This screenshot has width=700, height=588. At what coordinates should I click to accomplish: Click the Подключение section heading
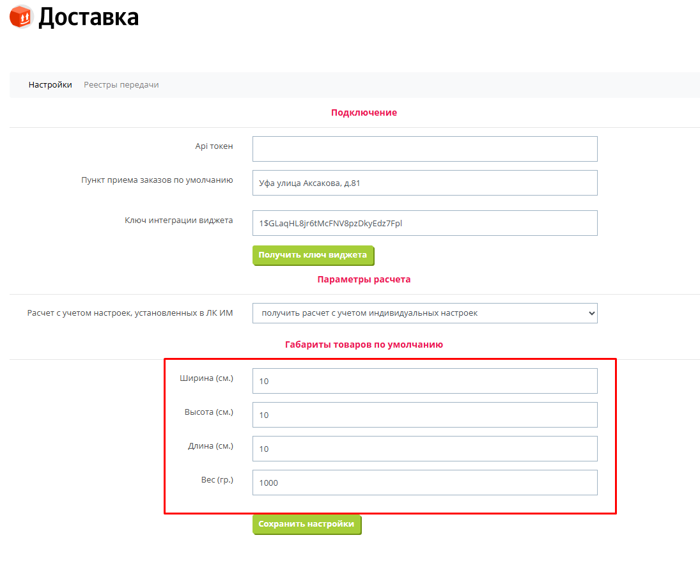coord(364,112)
